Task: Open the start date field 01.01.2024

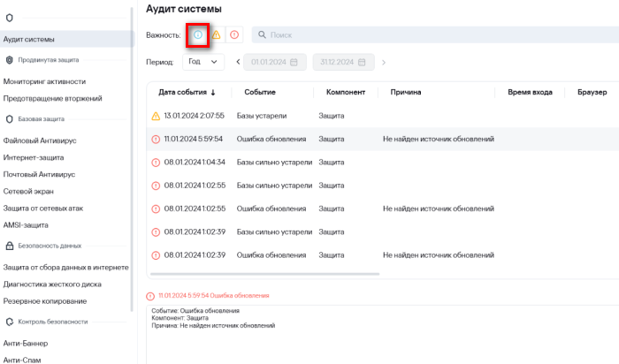Action: [x=275, y=62]
